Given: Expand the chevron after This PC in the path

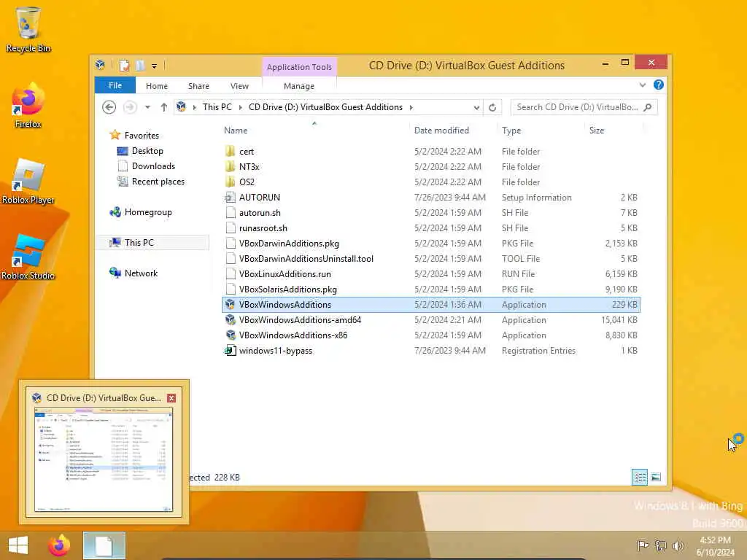Looking at the screenshot, I should 240,108.
